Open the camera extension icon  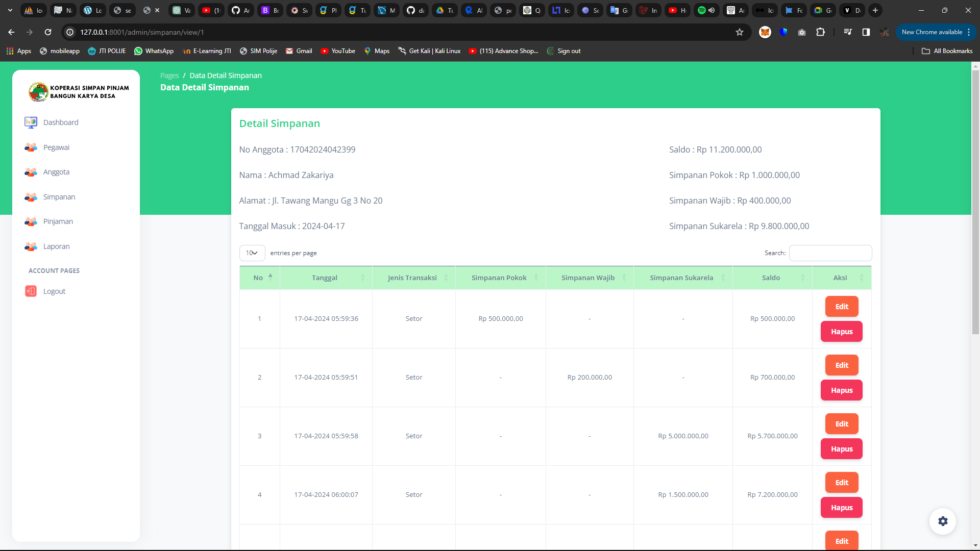click(x=802, y=32)
